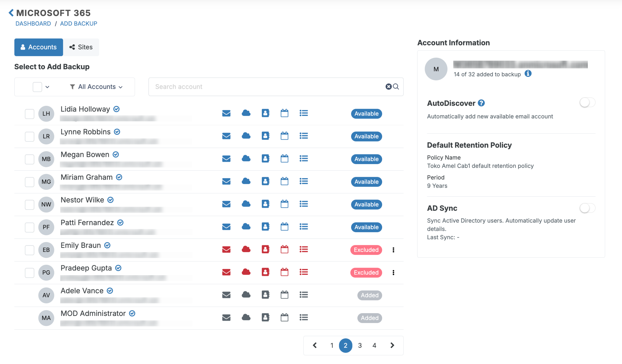Turn on the AutoDiscover switch
Viewport: 622px width, 364px height.
point(587,102)
